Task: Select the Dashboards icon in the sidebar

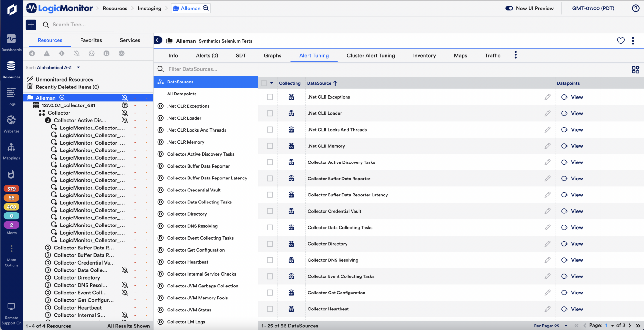Action: pos(12,41)
